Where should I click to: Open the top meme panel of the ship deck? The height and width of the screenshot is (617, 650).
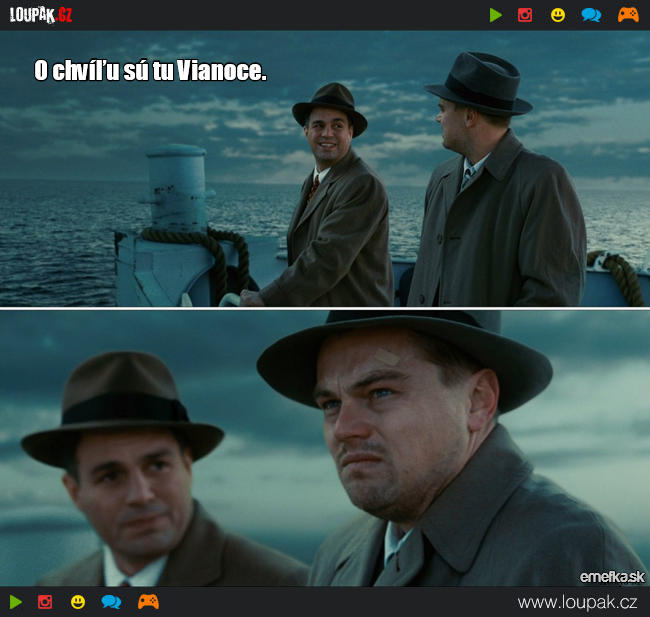(x=325, y=169)
